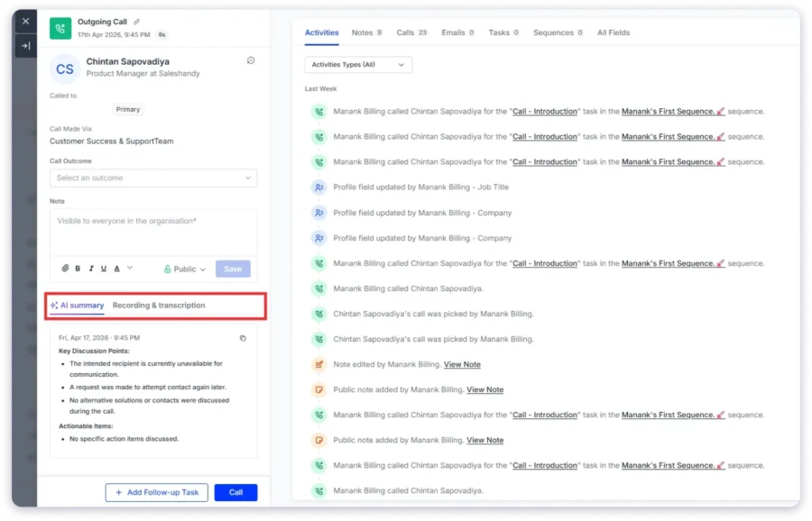Click the CS contact avatar
The image size is (812, 521).
(65, 69)
